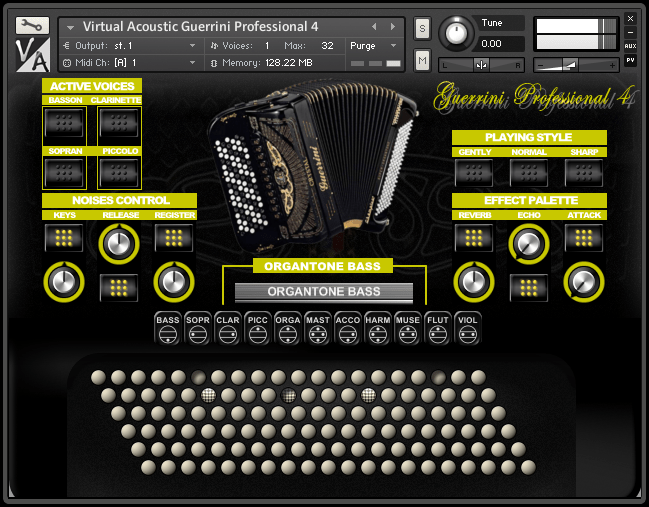Click the ECHO amount knob

[529, 244]
